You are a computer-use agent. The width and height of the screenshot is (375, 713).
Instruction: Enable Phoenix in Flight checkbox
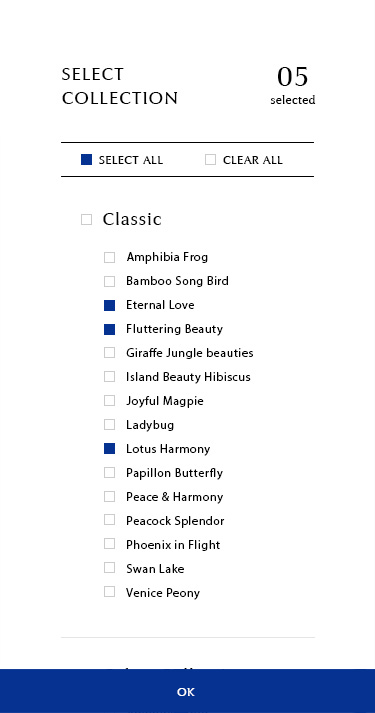click(x=110, y=544)
